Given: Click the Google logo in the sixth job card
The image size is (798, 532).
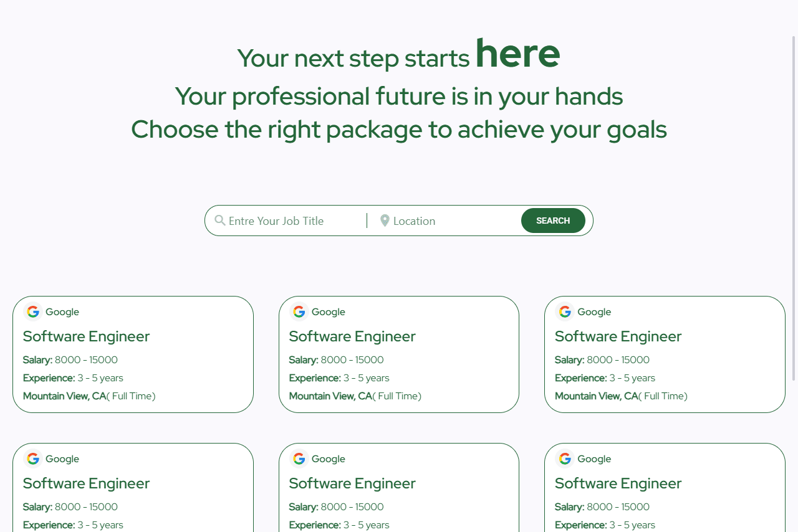Looking at the screenshot, I should tap(565, 458).
